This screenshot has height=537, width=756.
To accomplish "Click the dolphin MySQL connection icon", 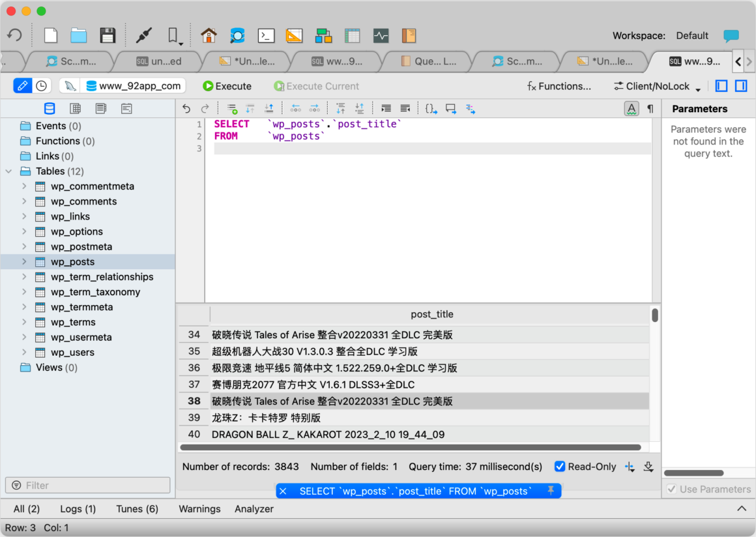I will coord(70,86).
